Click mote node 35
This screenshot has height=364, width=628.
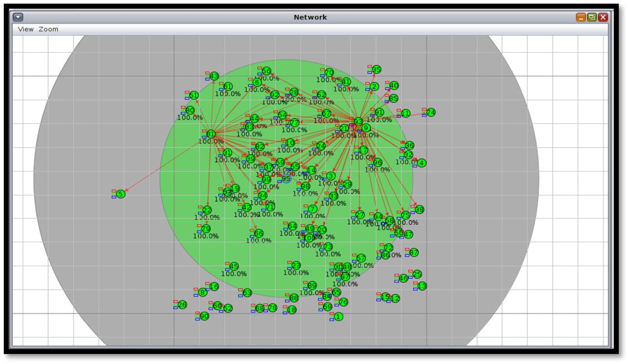click(x=376, y=70)
